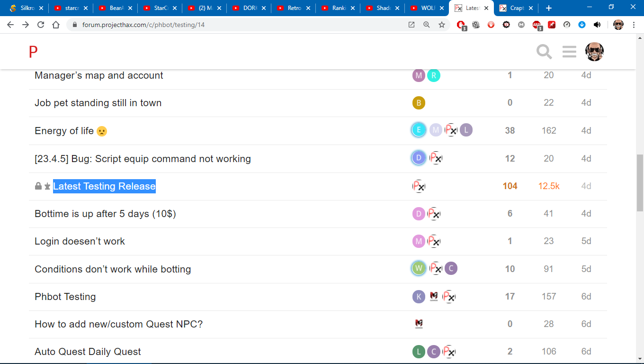Click the red P forum logo

click(33, 52)
